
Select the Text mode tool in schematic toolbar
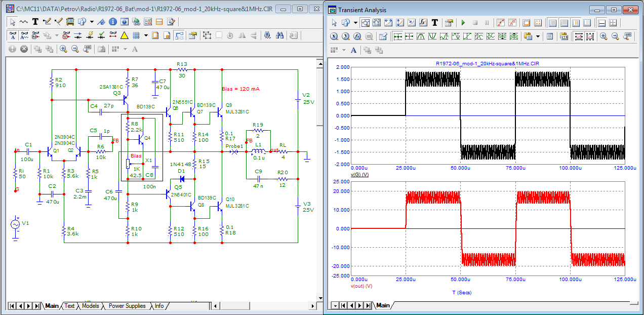(x=35, y=22)
